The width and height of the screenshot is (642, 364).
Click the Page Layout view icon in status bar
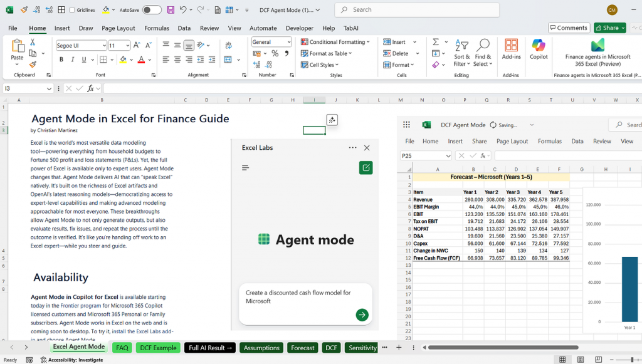click(x=580, y=360)
